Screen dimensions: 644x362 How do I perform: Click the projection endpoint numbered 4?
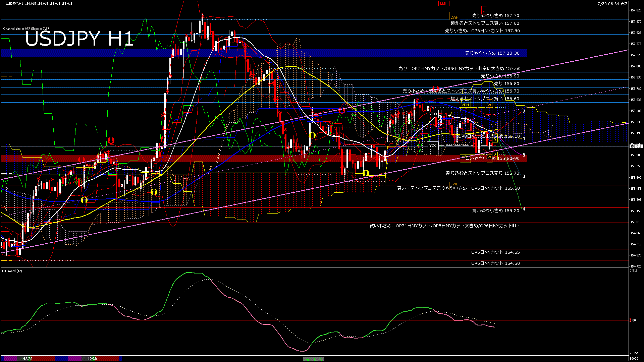[524, 209]
